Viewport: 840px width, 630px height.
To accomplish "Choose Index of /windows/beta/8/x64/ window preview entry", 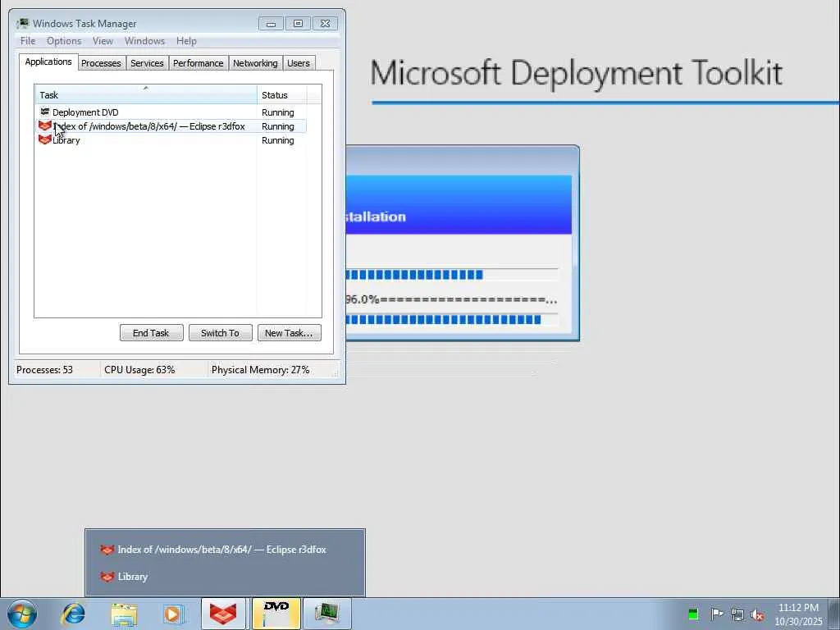I will click(x=225, y=550).
